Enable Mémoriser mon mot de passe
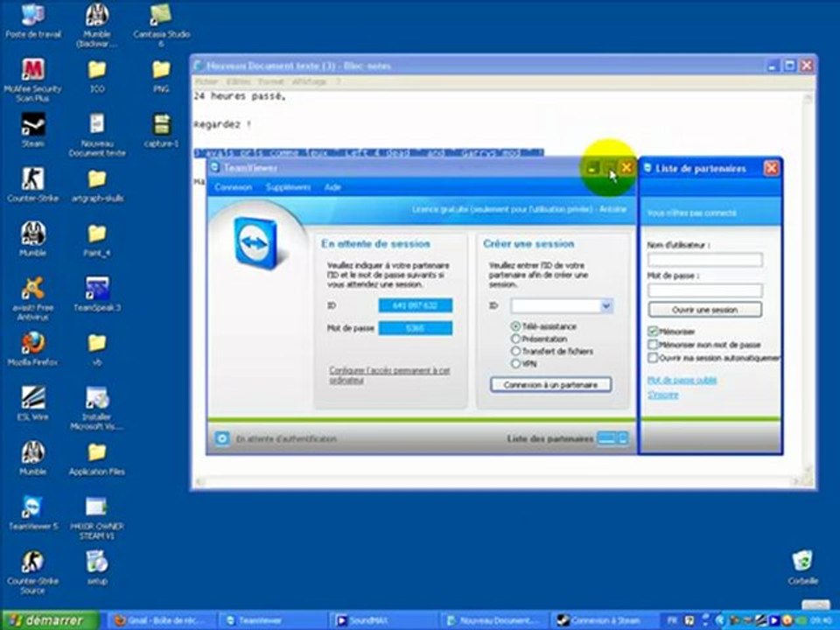The height and width of the screenshot is (630, 840). point(653,345)
